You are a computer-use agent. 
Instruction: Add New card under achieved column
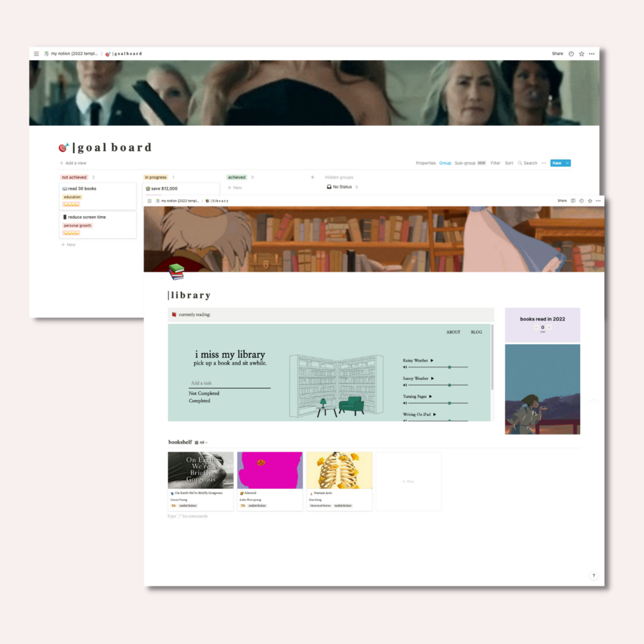click(235, 188)
